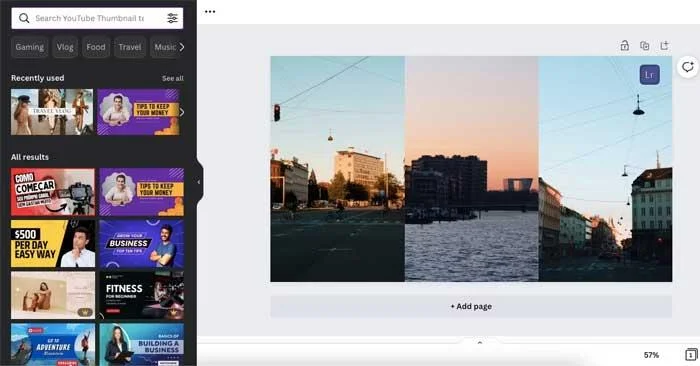700x366 pixels.
Task: Focus the Search YouTube Thumbnail field
Action: (x=97, y=18)
